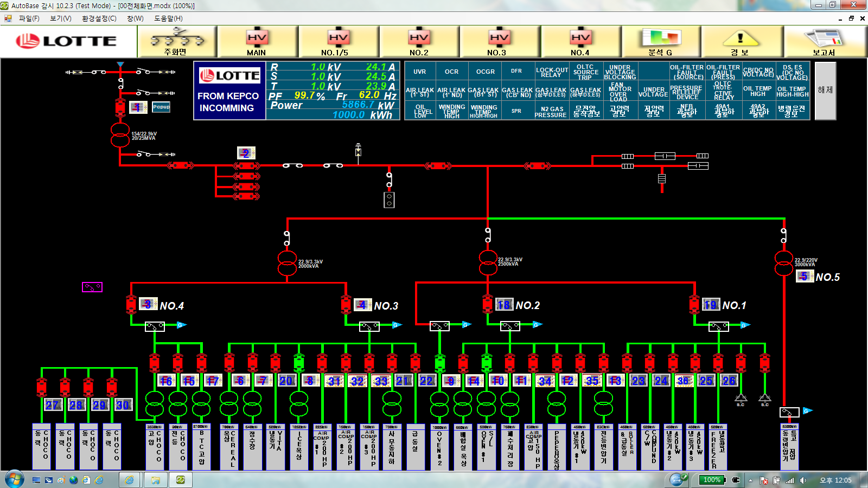This screenshot has width=868, height=488.
Task: Open the Popup button near incoming line
Action: click(x=161, y=107)
